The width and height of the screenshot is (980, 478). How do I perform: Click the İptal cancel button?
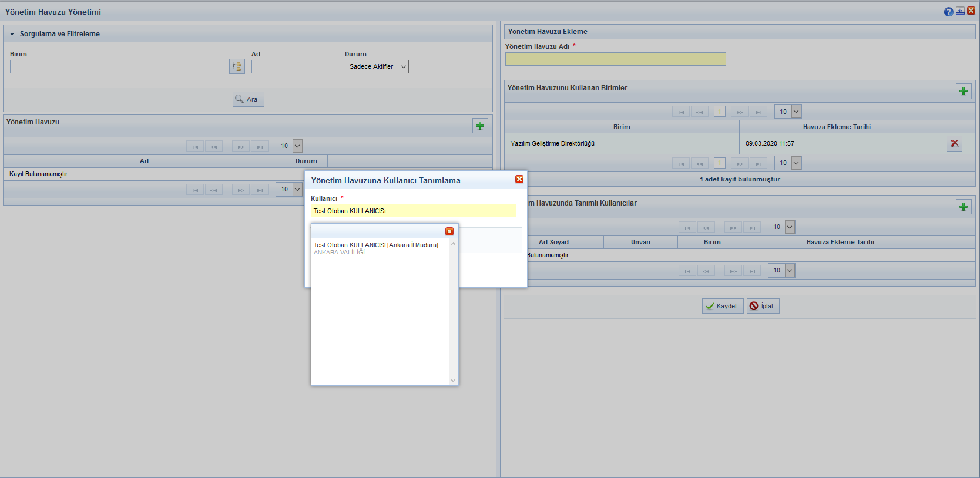tap(763, 306)
